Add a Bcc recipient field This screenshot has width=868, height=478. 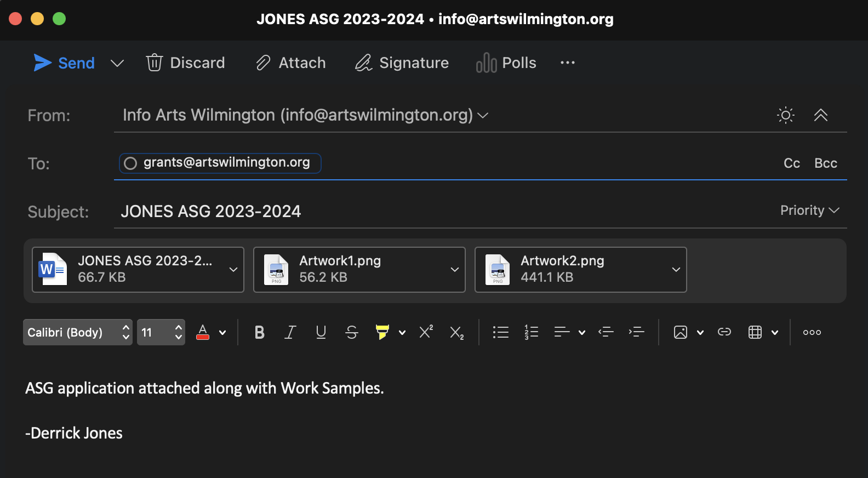click(825, 163)
